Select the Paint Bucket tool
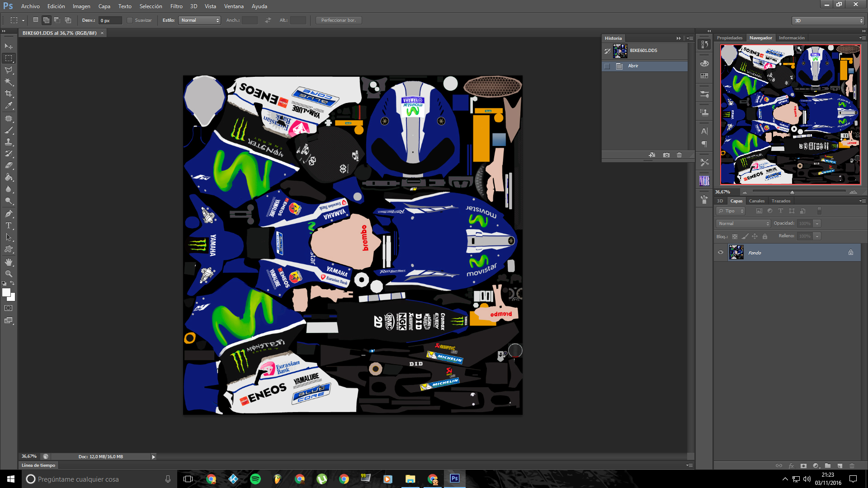The height and width of the screenshot is (488, 868). coord(9,177)
